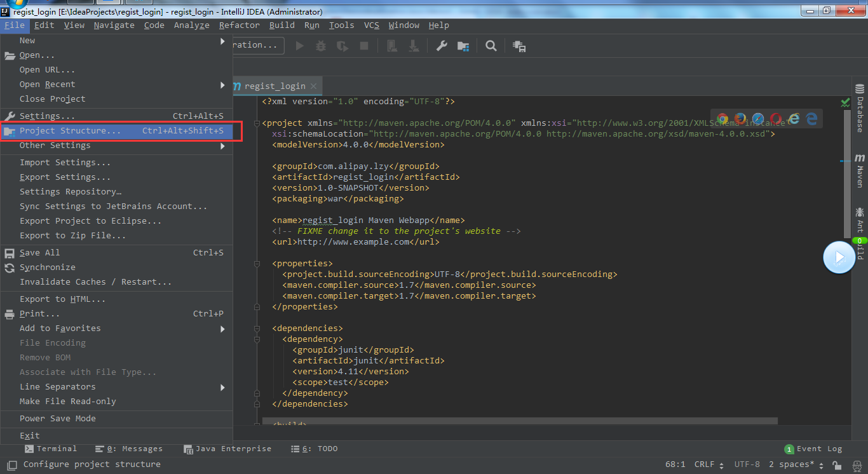Open the run configuration dropdown
The width and height of the screenshot is (868, 474).
coord(259,45)
